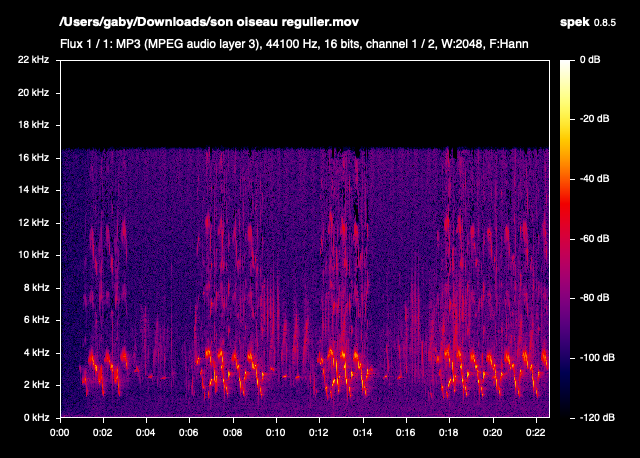Click the 0:22 time axis marker
This screenshot has height=458, width=640.
(x=537, y=433)
